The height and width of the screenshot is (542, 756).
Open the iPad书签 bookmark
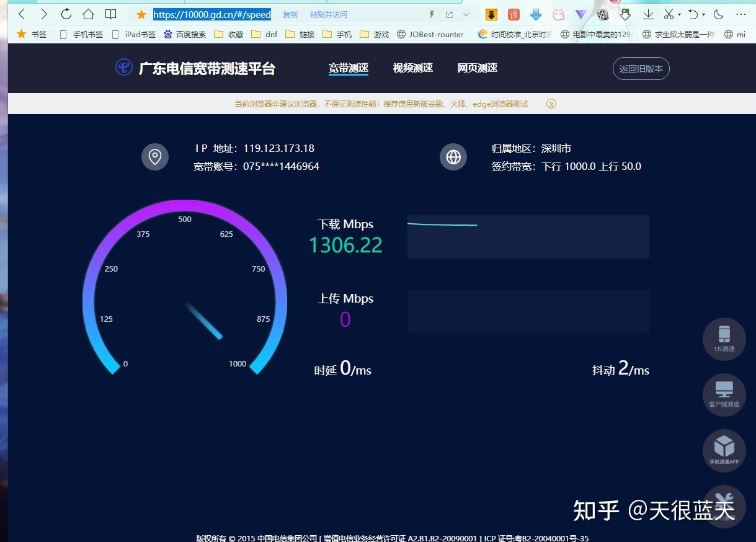(133, 35)
